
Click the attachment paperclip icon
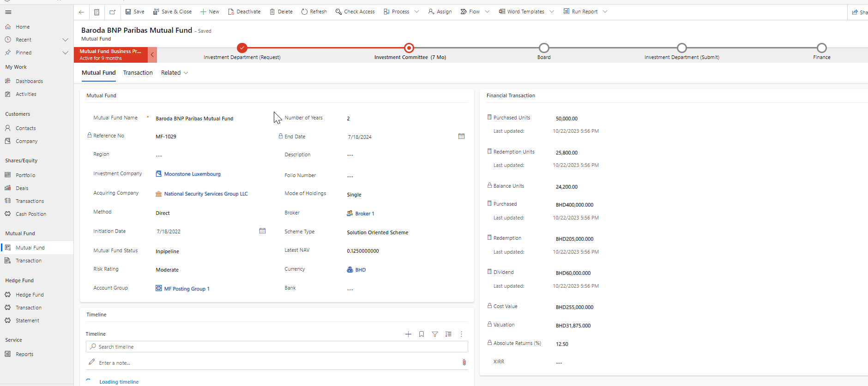point(464,362)
